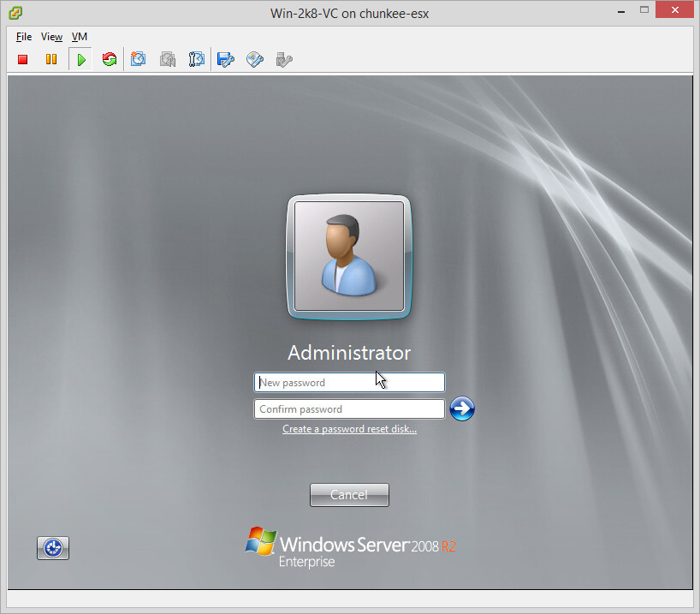700x614 pixels.
Task: Click the floppy drive connection icon
Action: click(225, 59)
